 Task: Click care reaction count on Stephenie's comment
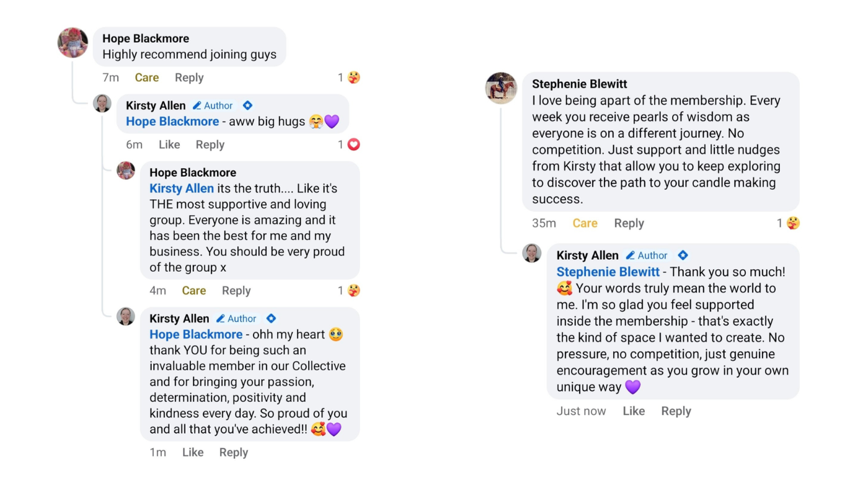point(779,223)
